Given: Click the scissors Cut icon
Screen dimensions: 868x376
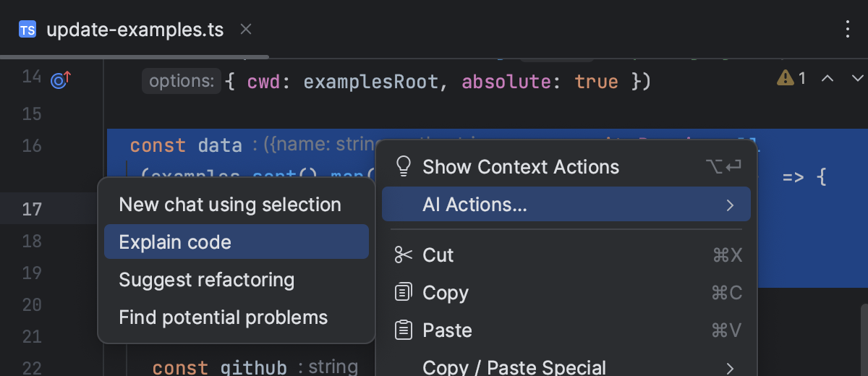Looking at the screenshot, I should tap(403, 255).
